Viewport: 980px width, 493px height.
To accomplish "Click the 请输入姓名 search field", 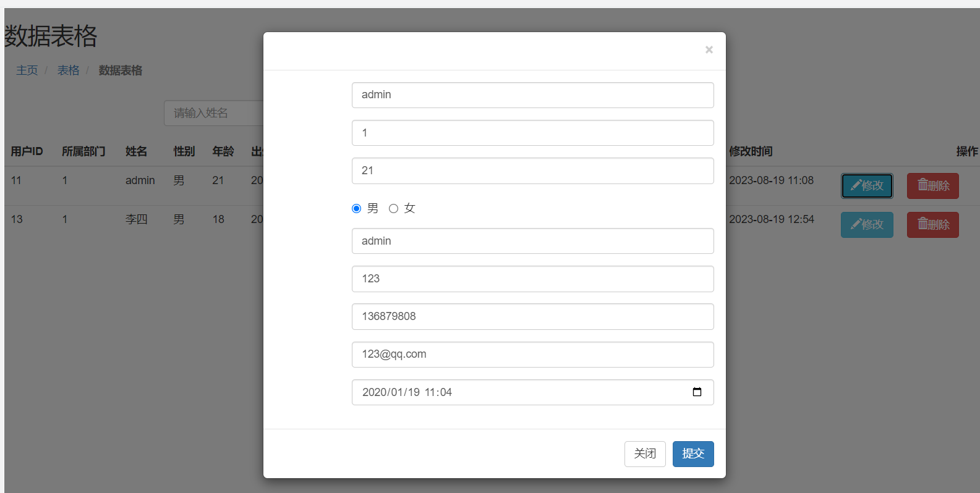I will click(x=214, y=113).
